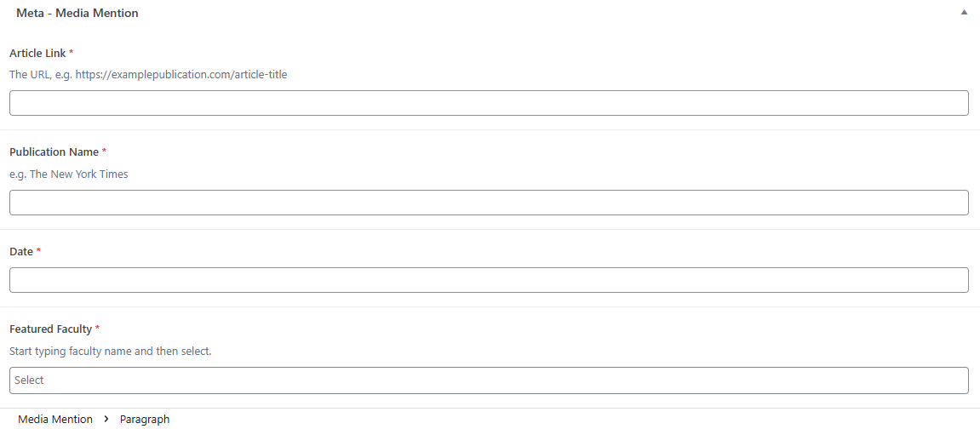
Task: Open the Date input field
Action: 489,280
